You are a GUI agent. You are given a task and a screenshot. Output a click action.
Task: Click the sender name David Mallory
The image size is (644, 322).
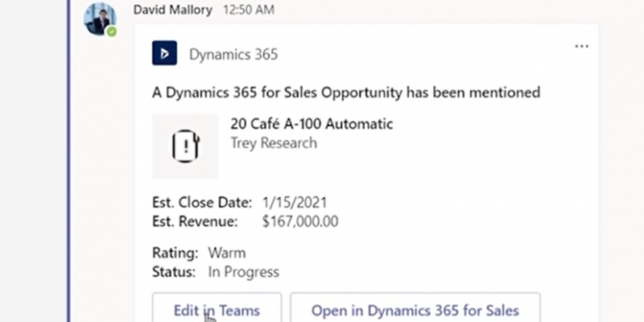[x=173, y=10]
